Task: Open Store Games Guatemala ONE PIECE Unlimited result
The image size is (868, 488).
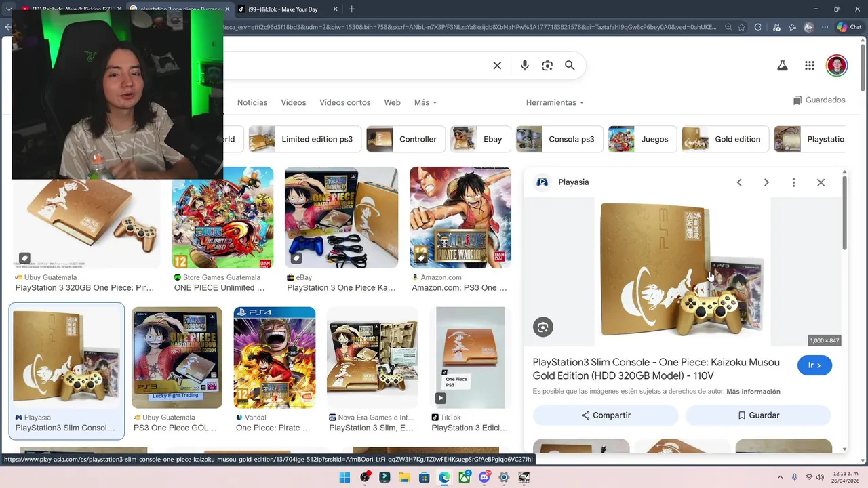Action: coord(222,218)
